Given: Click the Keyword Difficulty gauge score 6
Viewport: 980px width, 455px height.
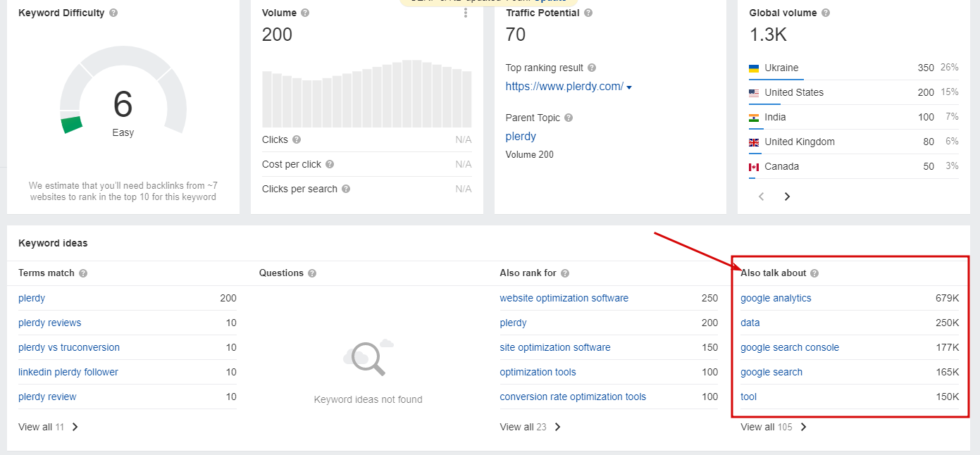Looking at the screenshot, I should point(123,104).
